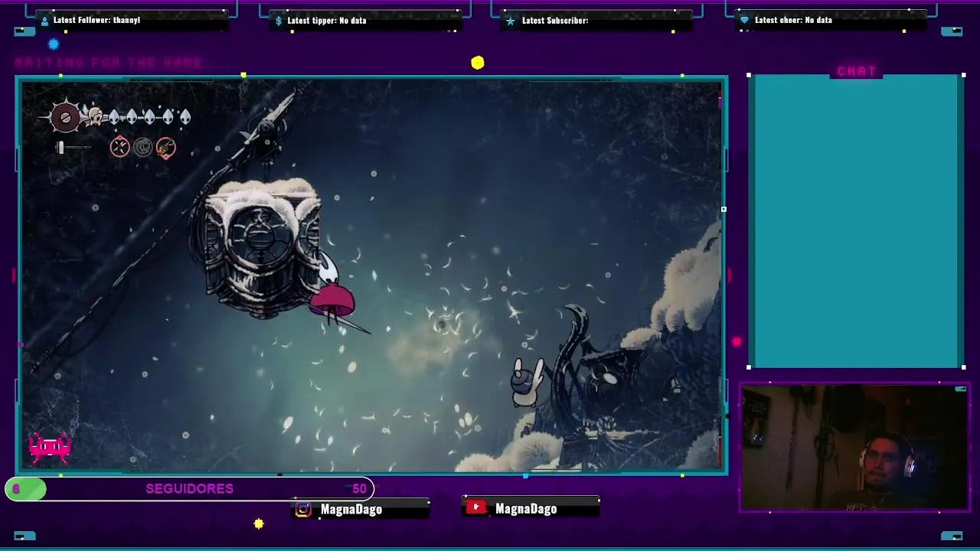The height and width of the screenshot is (551, 980).
Task: Click the silk spool gauge in game HUD
Action: pyautogui.click(x=65, y=117)
